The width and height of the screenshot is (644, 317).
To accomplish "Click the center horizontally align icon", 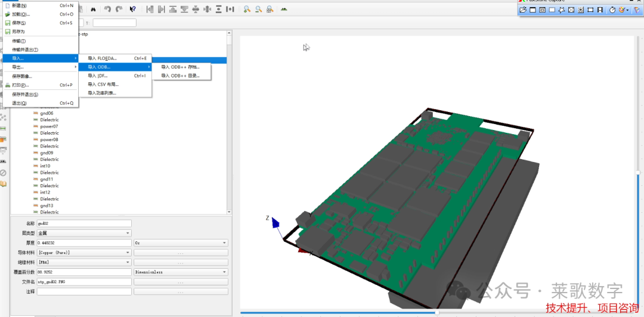I will point(208,9).
